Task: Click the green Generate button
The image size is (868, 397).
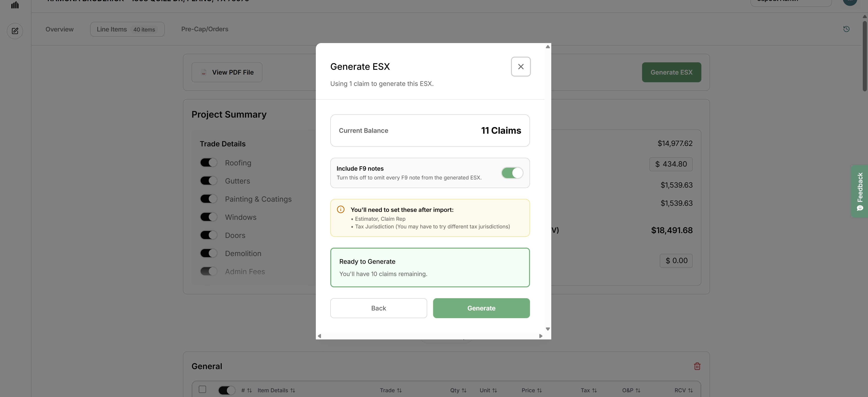Action: [481, 308]
